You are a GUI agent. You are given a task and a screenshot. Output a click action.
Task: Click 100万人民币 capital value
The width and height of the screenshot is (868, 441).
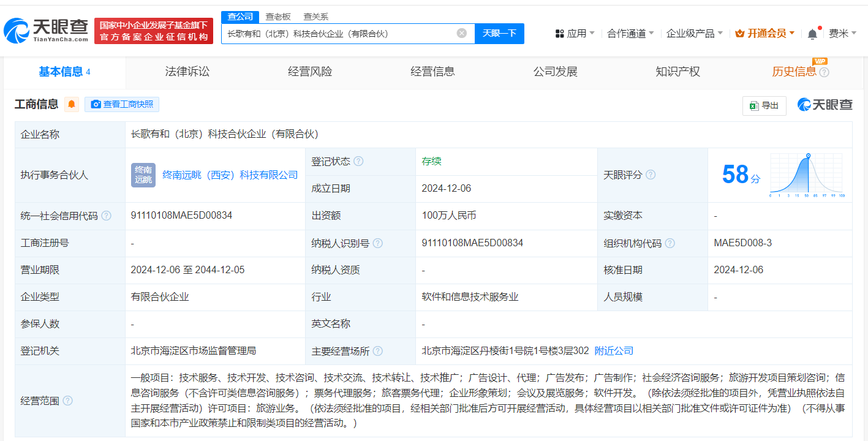pos(448,216)
